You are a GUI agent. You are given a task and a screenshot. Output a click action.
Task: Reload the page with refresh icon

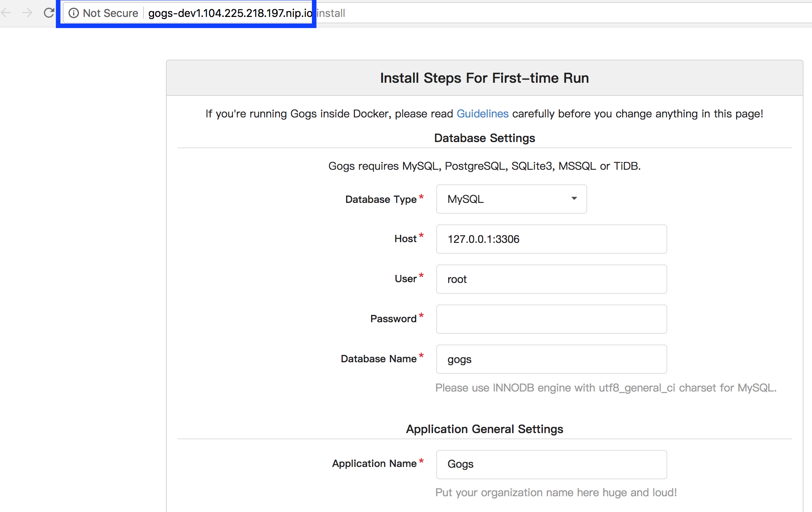pyautogui.click(x=49, y=13)
